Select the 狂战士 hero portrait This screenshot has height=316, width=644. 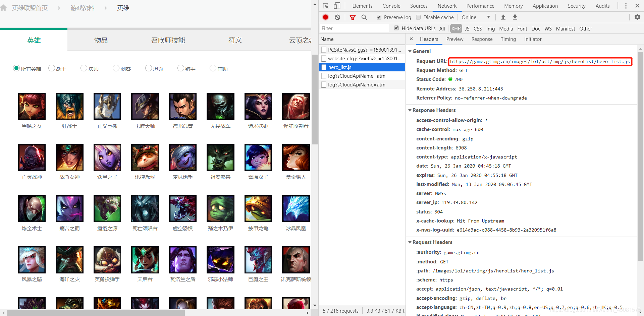pyautogui.click(x=69, y=106)
